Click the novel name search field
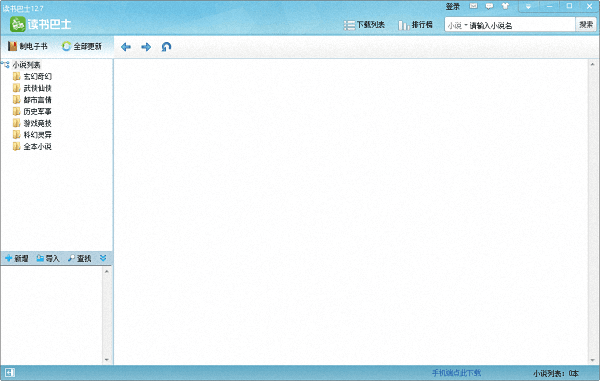Screen dimensions: 600x381 (x=521, y=26)
